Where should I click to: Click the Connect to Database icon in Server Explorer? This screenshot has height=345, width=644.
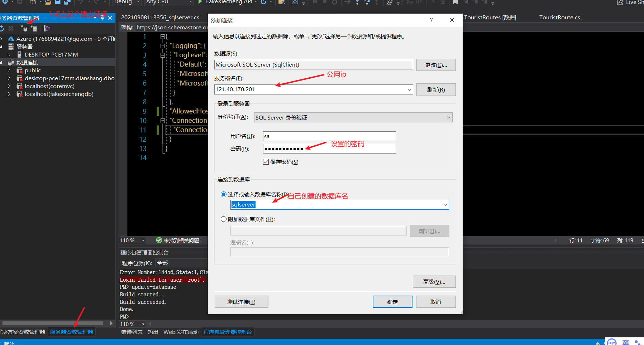24,28
